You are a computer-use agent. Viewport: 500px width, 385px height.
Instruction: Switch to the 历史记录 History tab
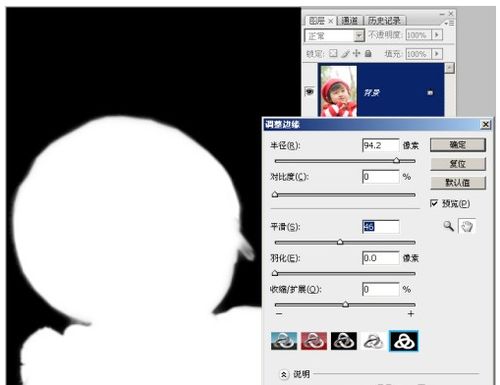pos(384,21)
